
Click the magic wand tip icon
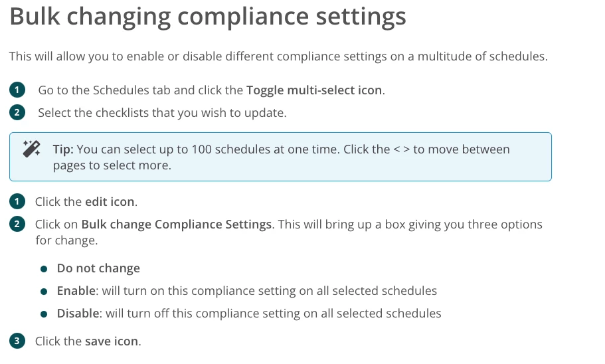(x=31, y=149)
